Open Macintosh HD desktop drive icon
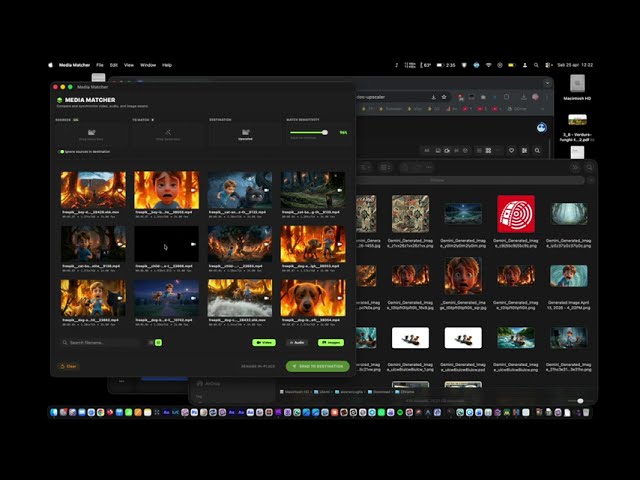 pyautogui.click(x=577, y=85)
